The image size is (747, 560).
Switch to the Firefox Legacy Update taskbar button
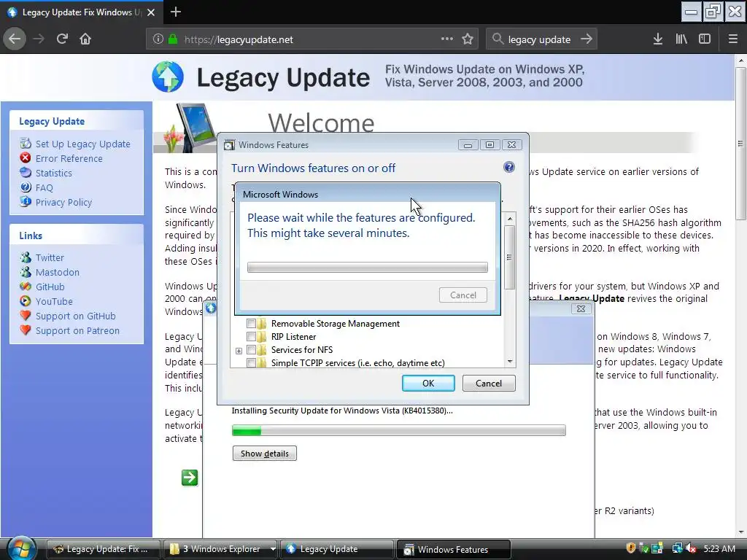pyautogui.click(x=104, y=549)
